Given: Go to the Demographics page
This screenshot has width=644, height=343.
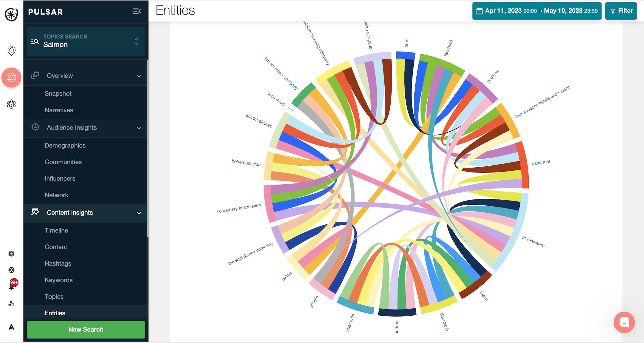Looking at the screenshot, I should point(65,145).
